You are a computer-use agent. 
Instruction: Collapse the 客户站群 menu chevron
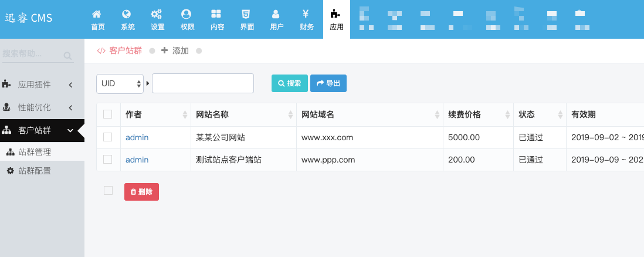[x=70, y=131]
